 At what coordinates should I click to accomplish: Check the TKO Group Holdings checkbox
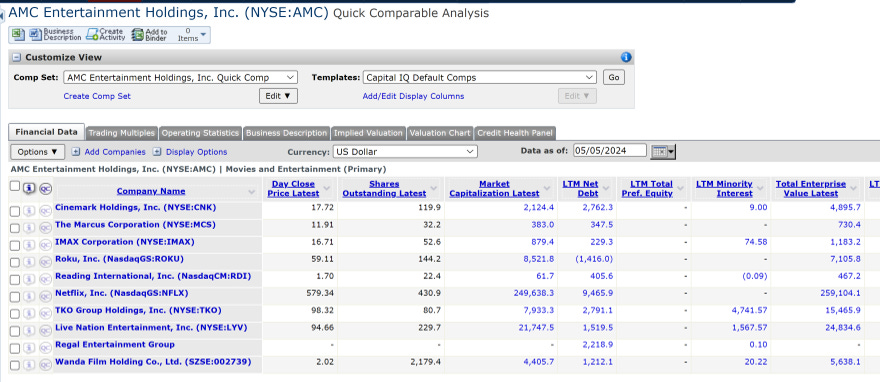pos(15,314)
